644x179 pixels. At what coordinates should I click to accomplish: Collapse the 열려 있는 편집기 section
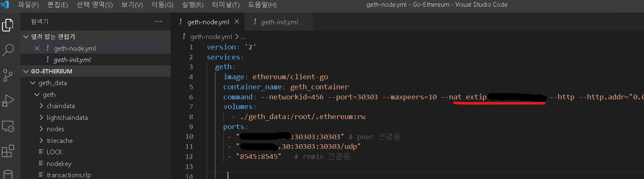point(95,37)
